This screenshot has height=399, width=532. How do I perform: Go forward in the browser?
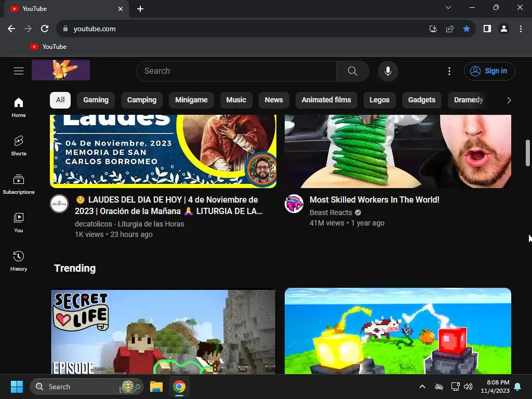tap(28, 29)
